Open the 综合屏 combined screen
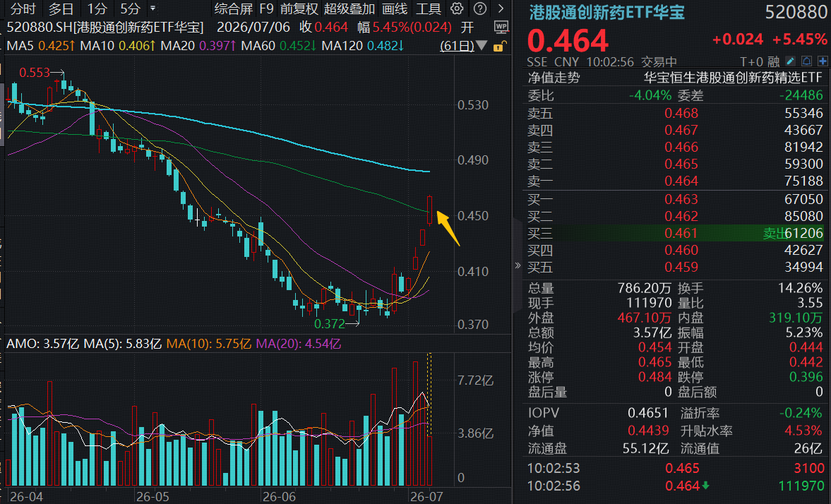Image resolution: width=831 pixels, height=504 pixels. 233,8
